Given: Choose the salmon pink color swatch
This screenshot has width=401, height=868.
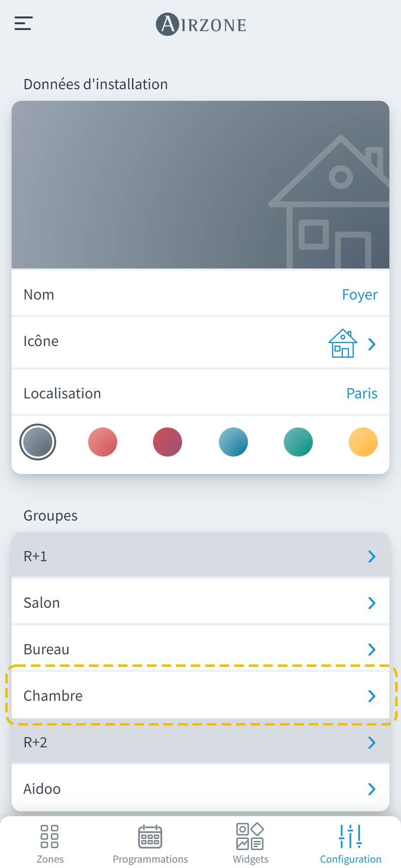Looking at the screenshot, I should (x=103, y=442).
